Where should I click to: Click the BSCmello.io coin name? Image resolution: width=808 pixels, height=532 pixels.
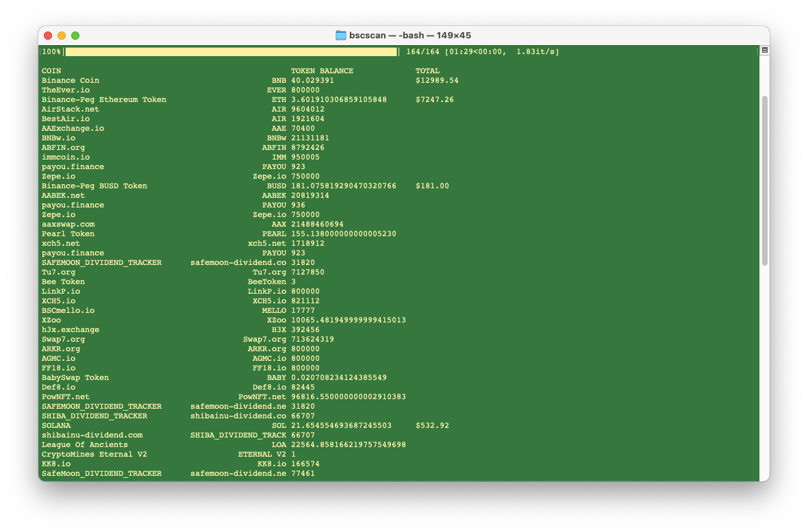[68, 311]
